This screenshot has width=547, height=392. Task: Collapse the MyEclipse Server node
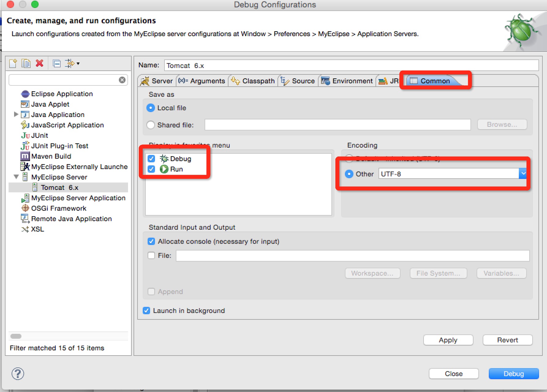pyautogui.click(x=16, y=177)
